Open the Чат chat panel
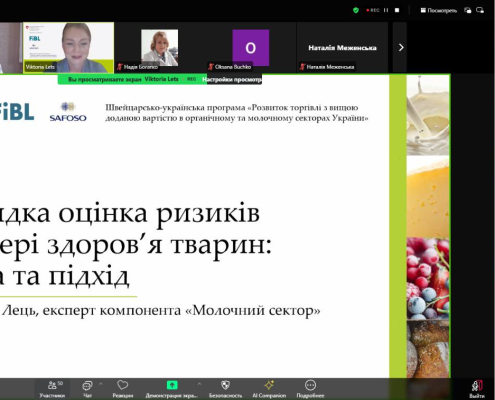The image size is (495, 400). click(87, 389)
